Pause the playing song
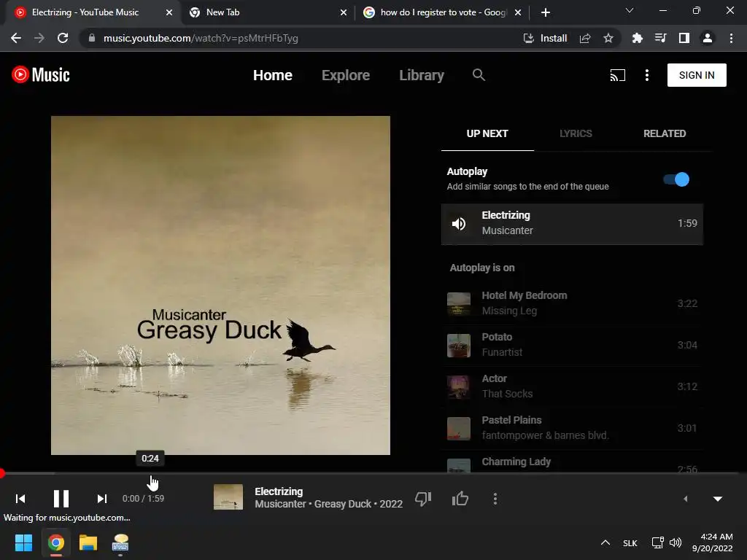This screenshot has width=747, height=560. click(x=61, y=499)
